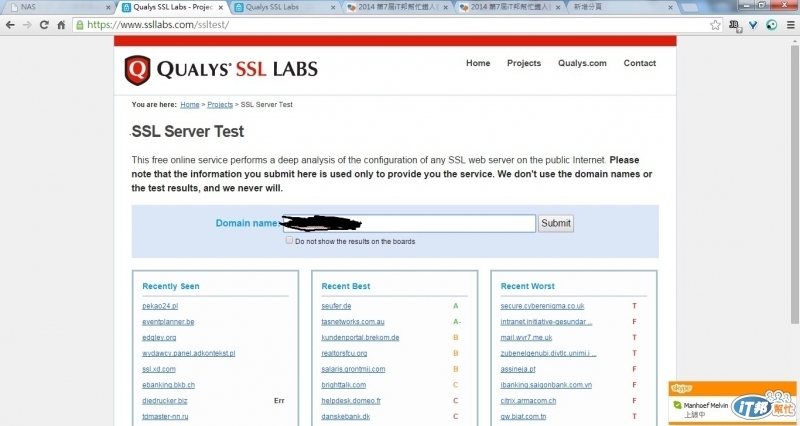800x426 pixels.
Task: Reload the page with the refresh icon
Action: coord(44,24)
